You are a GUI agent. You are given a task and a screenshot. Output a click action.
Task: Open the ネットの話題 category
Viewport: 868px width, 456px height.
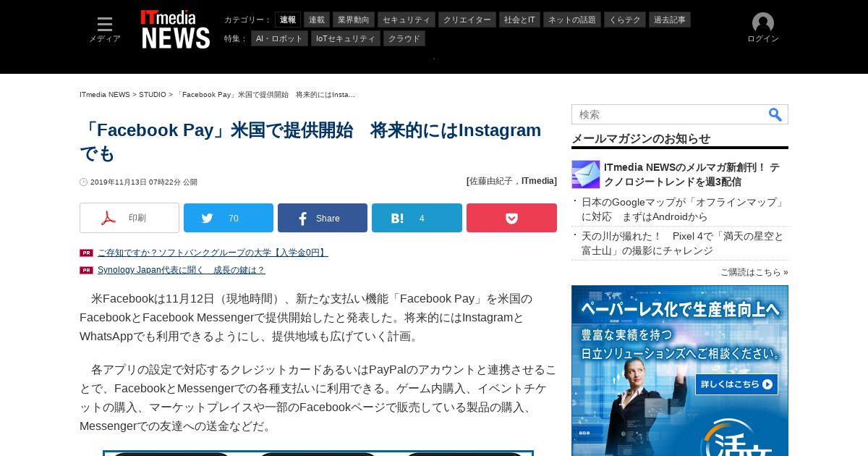pos(572,20)
